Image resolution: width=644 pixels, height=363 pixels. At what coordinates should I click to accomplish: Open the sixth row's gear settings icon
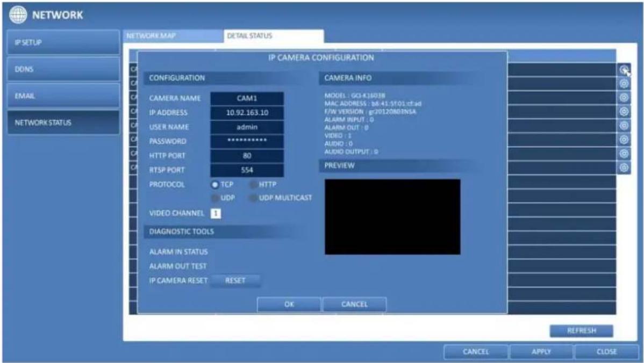point(624,140)
